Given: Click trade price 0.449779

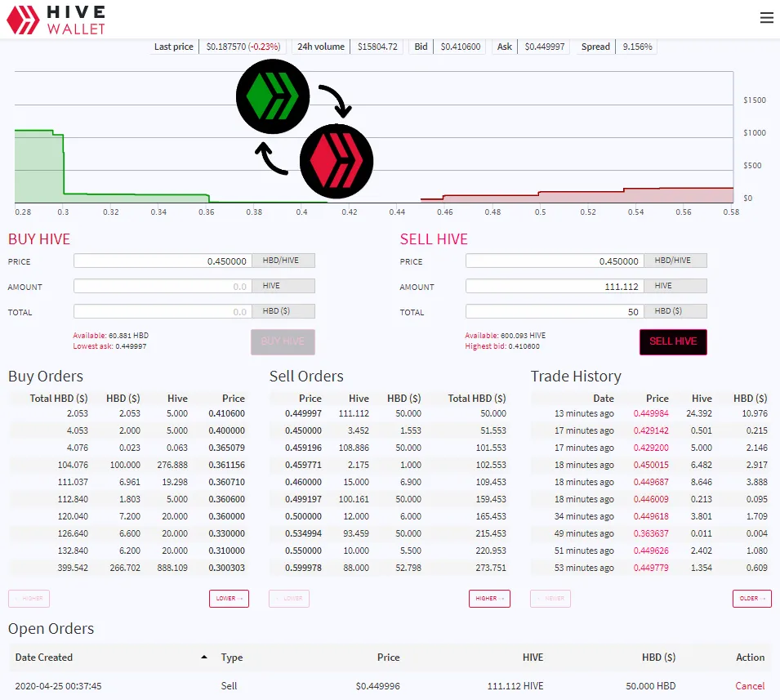Looking at the screenshot, I should pyautogui.click(x=651, y=568).
